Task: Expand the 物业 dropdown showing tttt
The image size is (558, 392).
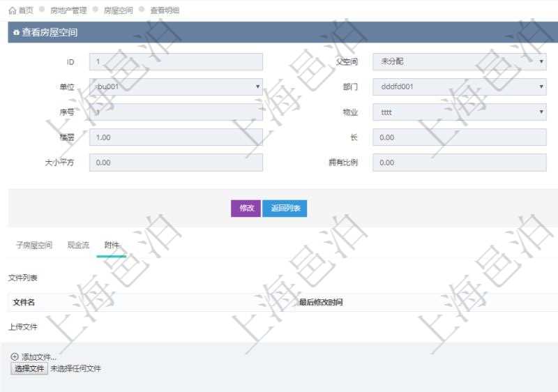Action: click(459, 112)
